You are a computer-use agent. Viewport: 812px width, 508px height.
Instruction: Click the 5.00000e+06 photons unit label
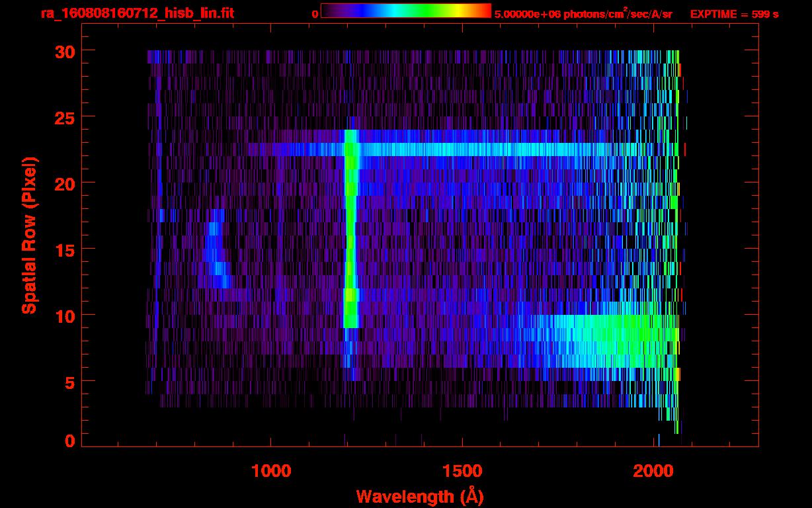click(583, 13)
